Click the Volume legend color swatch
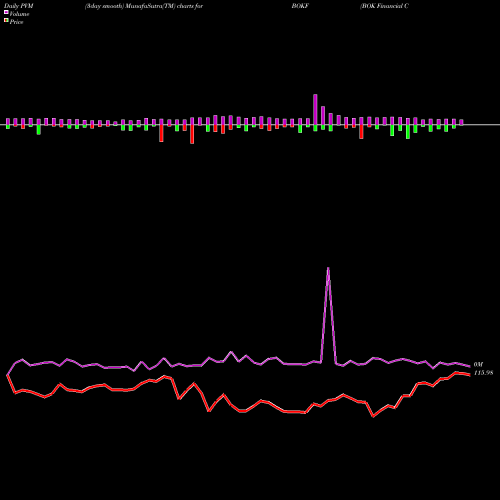This screenshot has height=500, width=500. (6, 12)
